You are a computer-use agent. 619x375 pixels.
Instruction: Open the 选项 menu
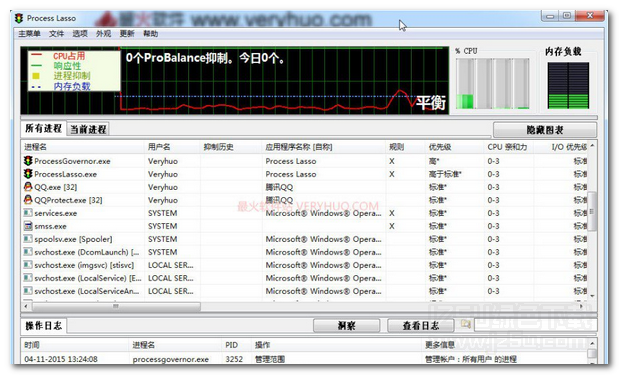pos(80,34)
